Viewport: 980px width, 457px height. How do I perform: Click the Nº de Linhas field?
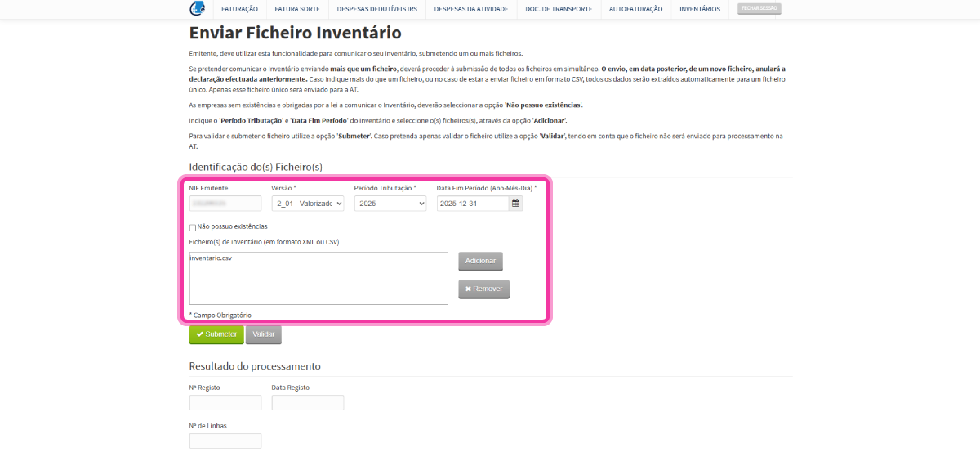point(225,441)
